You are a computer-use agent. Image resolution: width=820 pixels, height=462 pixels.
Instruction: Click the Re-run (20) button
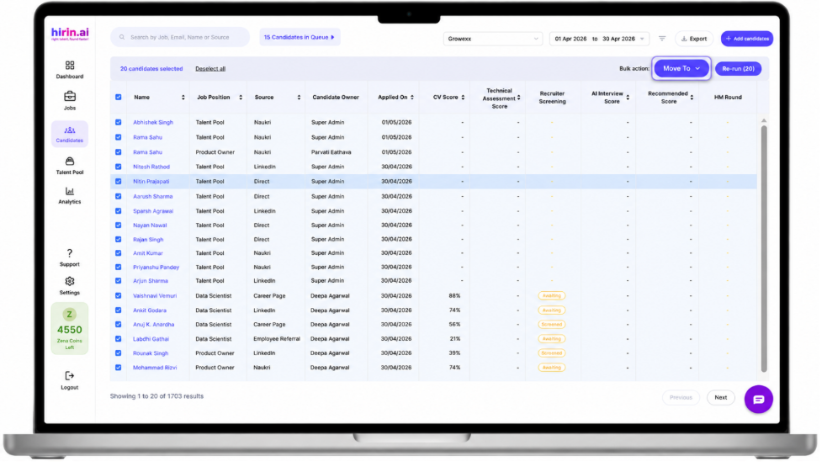click(x=738, y=69)
